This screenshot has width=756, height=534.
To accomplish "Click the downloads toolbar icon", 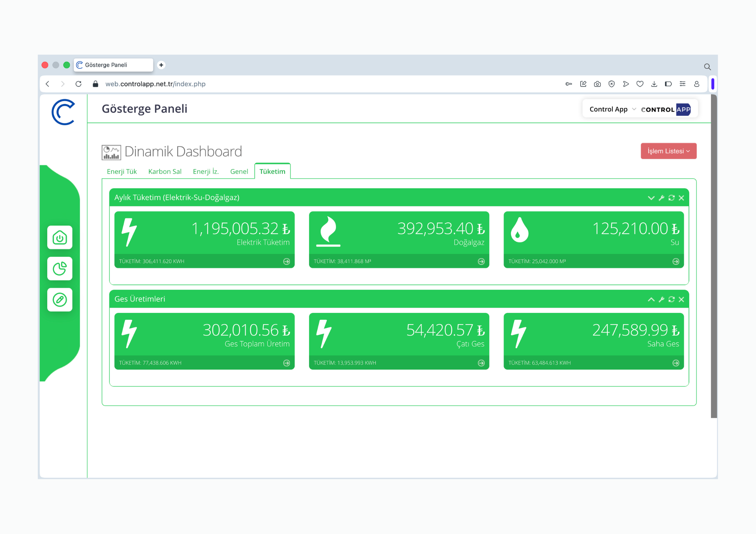I will click(654, 84).
